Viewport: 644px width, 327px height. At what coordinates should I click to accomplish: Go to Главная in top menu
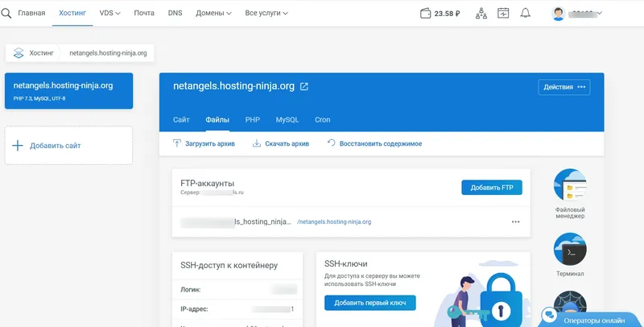(x=31, y=13)
